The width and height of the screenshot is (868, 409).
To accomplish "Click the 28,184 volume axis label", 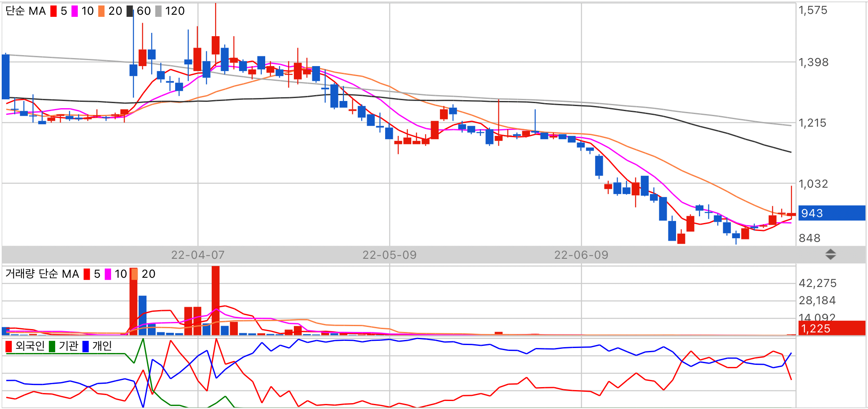I will (x=817, y=300).
